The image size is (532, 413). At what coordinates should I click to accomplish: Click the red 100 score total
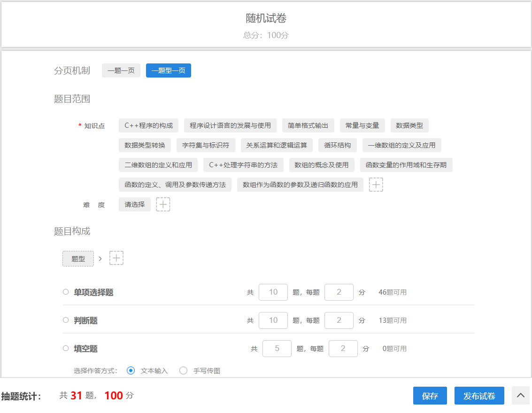pyautogui.click(x=114, y=395)
